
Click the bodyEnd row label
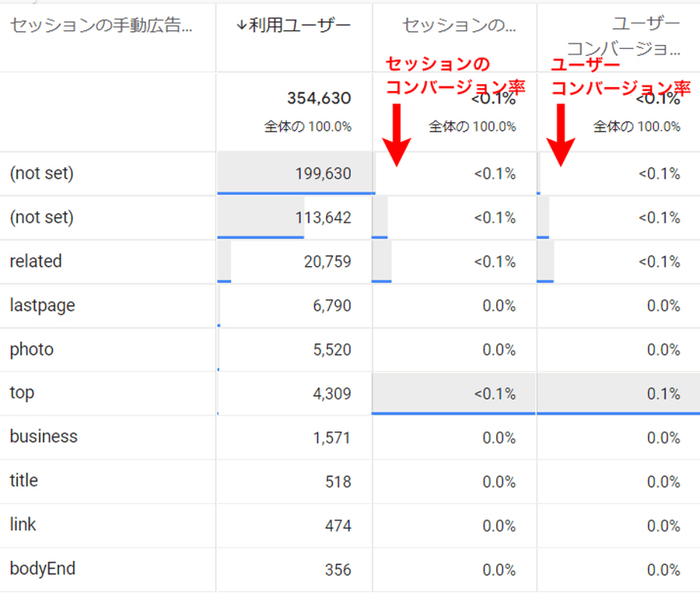point(42,569)
